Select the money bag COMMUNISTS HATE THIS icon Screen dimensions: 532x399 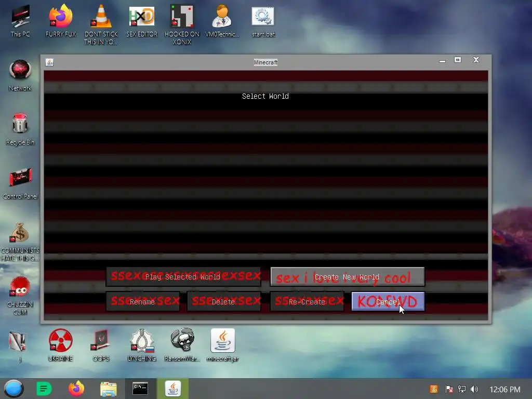click(20, 242)
